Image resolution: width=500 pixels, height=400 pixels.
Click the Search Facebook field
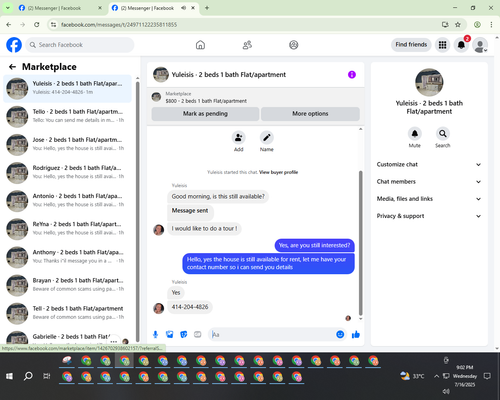tap(80, 45)
